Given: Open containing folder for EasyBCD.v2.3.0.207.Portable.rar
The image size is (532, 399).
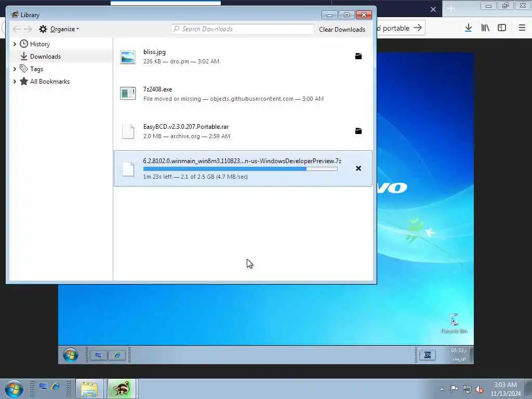Looking at the screenshot, I should (358, 131).
